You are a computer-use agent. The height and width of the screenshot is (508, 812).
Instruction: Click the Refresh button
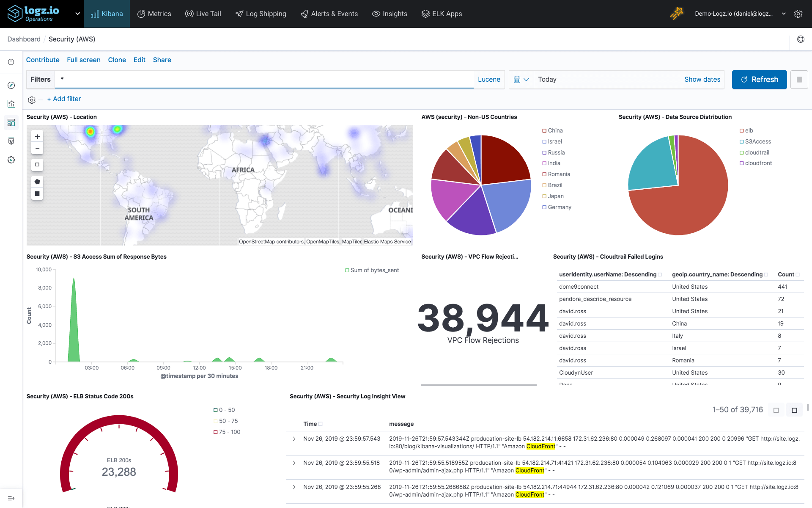(x=759, y=79)
